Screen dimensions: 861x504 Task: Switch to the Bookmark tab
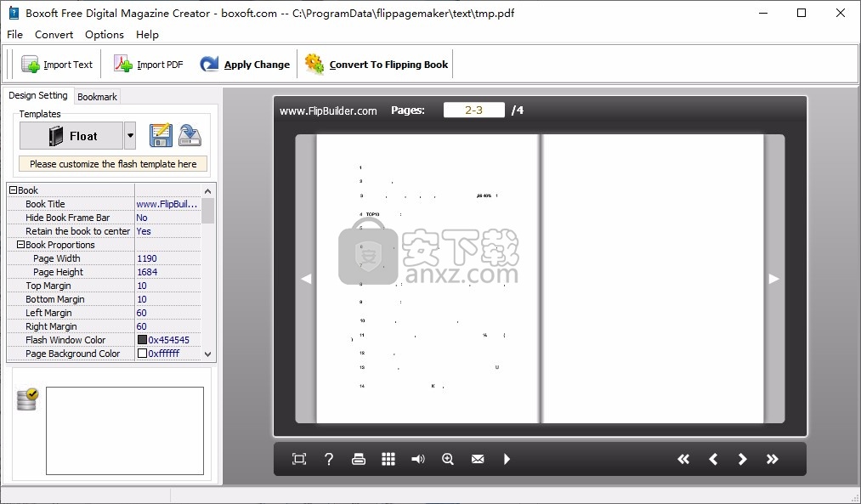pyautogui.click(x=97, y=97)
